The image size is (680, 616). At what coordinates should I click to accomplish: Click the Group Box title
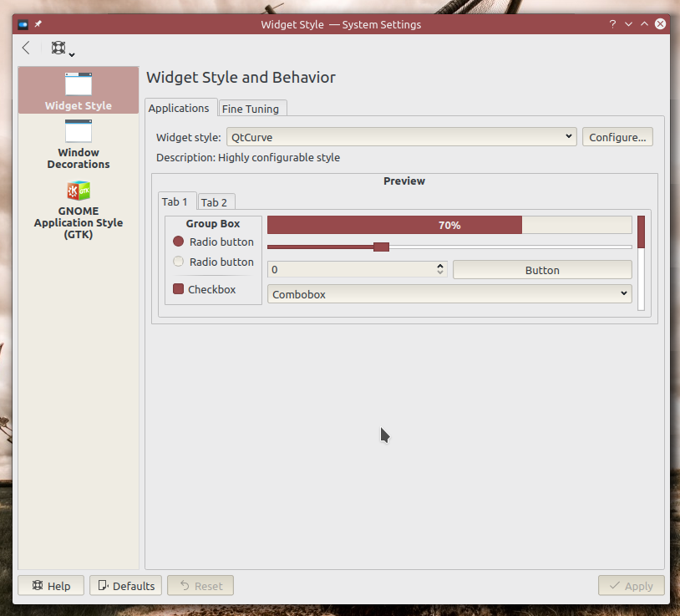pos(213,223)
